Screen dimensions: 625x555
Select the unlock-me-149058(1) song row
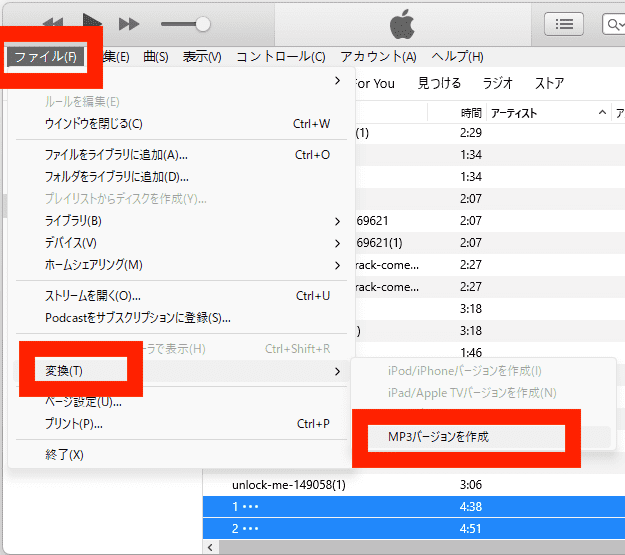coord(414,485)
